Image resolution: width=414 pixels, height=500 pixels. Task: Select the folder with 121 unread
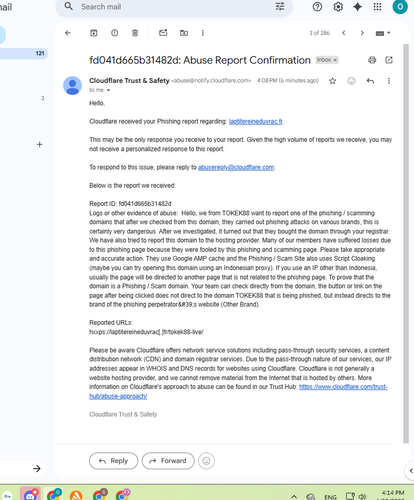pos(23,53)
